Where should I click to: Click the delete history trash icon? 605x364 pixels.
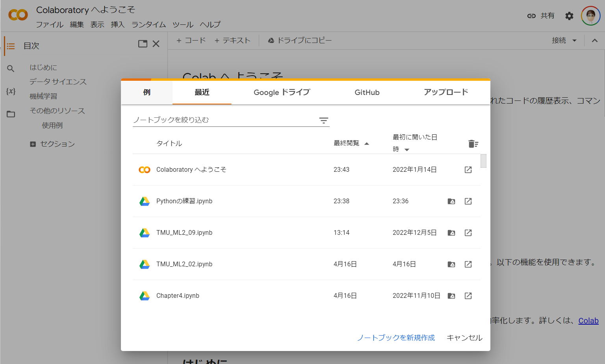473,144
